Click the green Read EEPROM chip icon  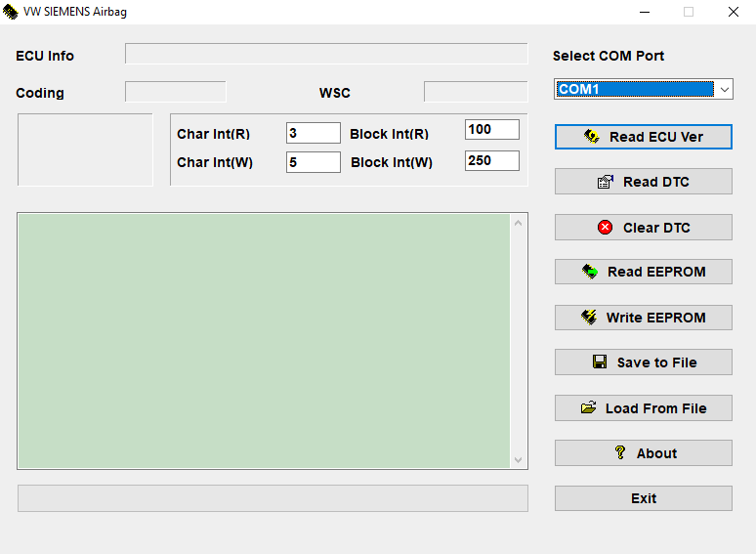click(x=590, y=272)
